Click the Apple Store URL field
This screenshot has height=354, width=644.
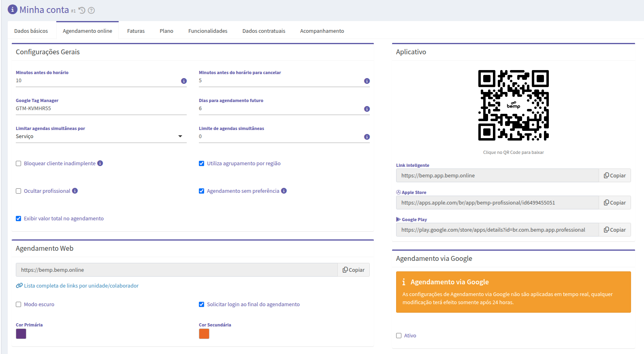click(x=497, y=203)
